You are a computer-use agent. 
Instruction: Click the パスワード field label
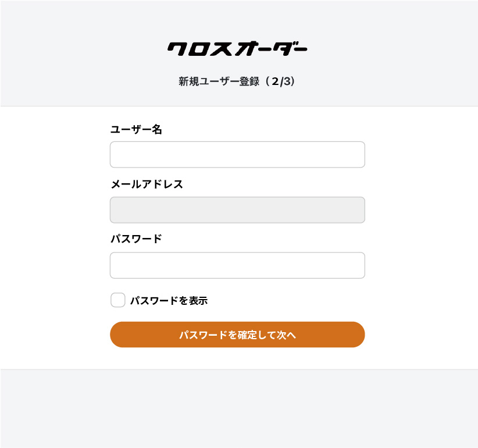136,239
